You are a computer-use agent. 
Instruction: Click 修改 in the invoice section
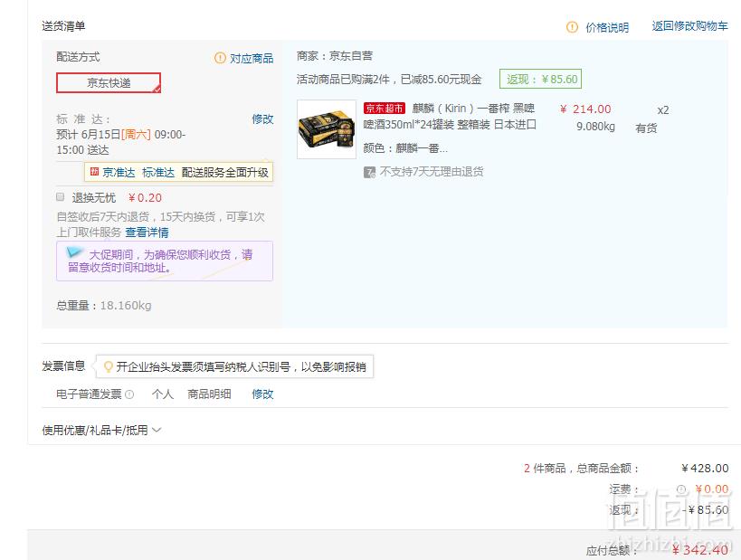tap(262, 394)
